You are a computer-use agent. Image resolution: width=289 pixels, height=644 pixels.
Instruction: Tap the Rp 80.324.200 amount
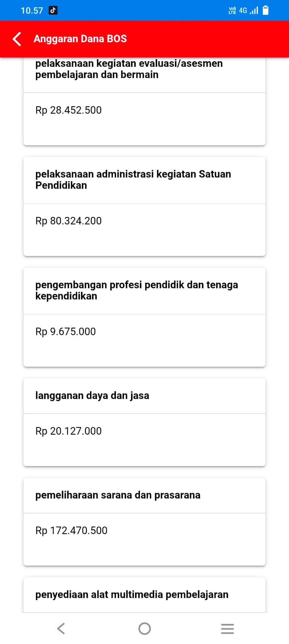69,221
